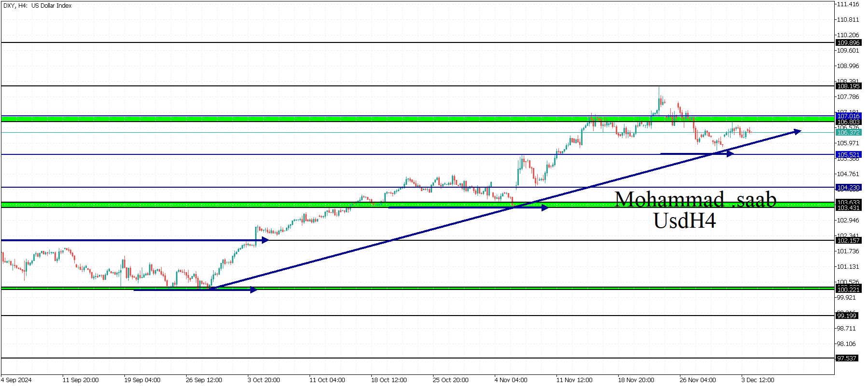Click the 26 Nov 04:00 time label
The height and width of the screenshot is (386, 868).
coord(698,380)
